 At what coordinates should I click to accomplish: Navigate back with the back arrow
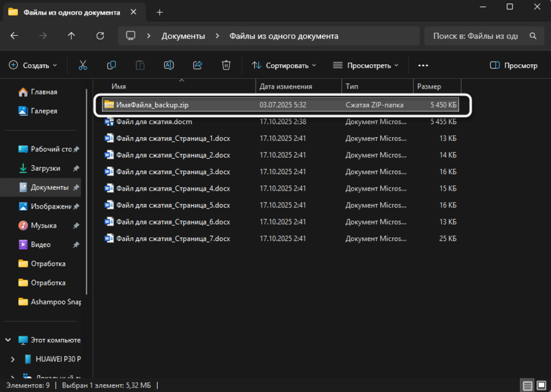click(x=15, y=36)
